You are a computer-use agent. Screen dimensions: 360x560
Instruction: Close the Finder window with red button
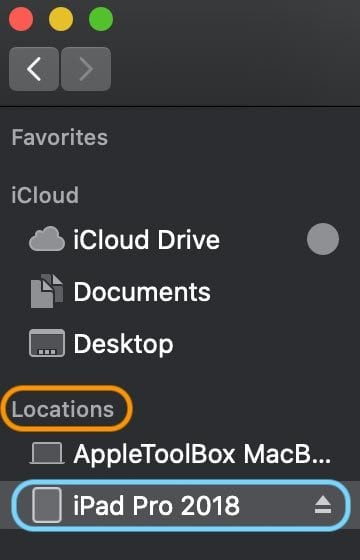(x=21, y=19)
